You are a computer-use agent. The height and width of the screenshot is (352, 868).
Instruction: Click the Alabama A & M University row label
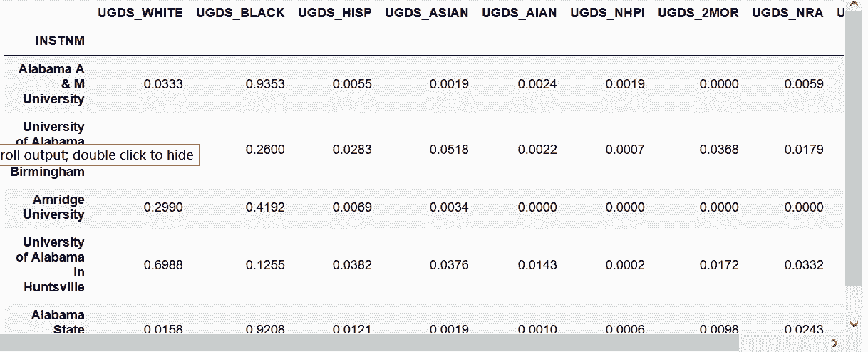click(x=51, y=84)
